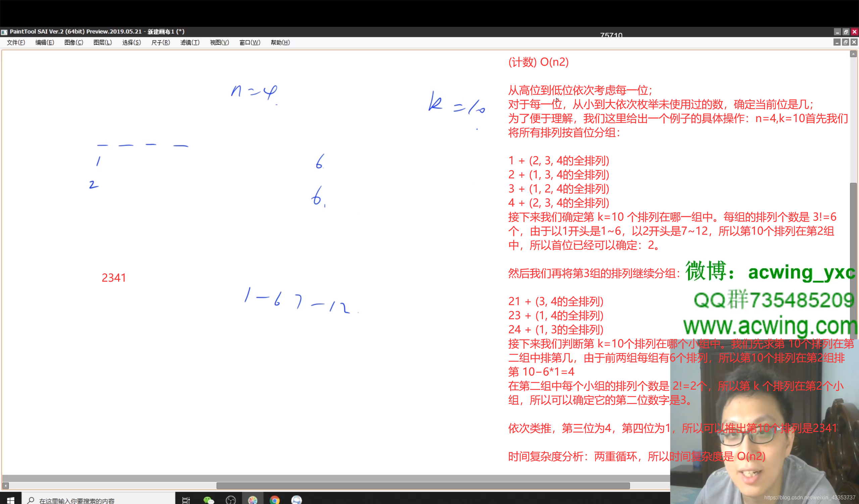Open the 帮助(H) menu
The image size is (859, 504).
pyautogui.click(x=280, y=43)
